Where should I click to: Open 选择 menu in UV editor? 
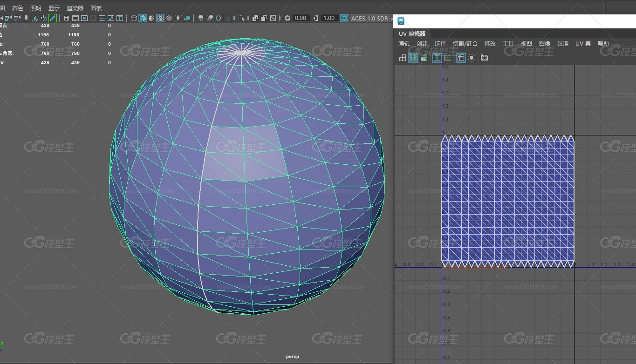440,43
